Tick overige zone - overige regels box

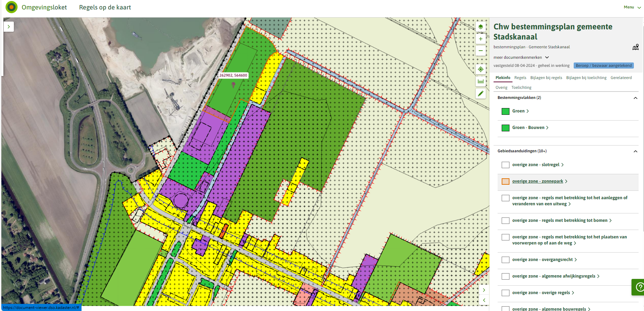(x=505, y=293)
